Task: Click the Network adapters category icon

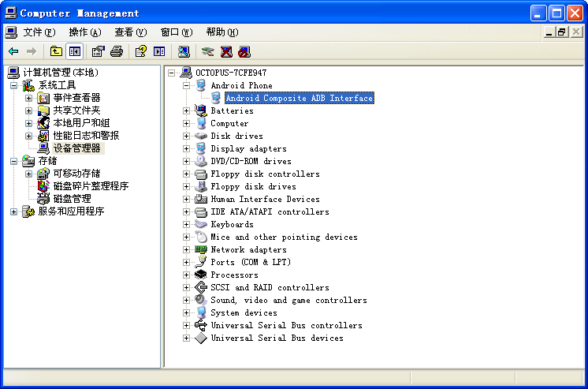Action: [x=201, y=249]
